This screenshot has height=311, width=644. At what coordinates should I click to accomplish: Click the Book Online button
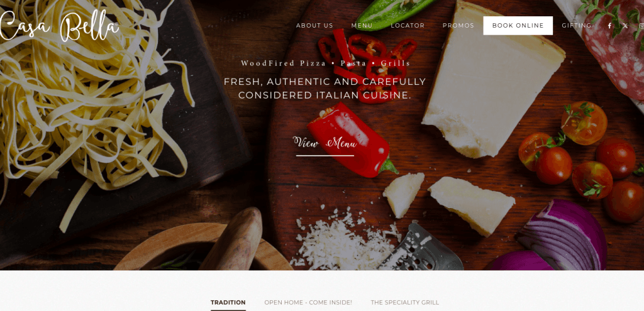518,25
